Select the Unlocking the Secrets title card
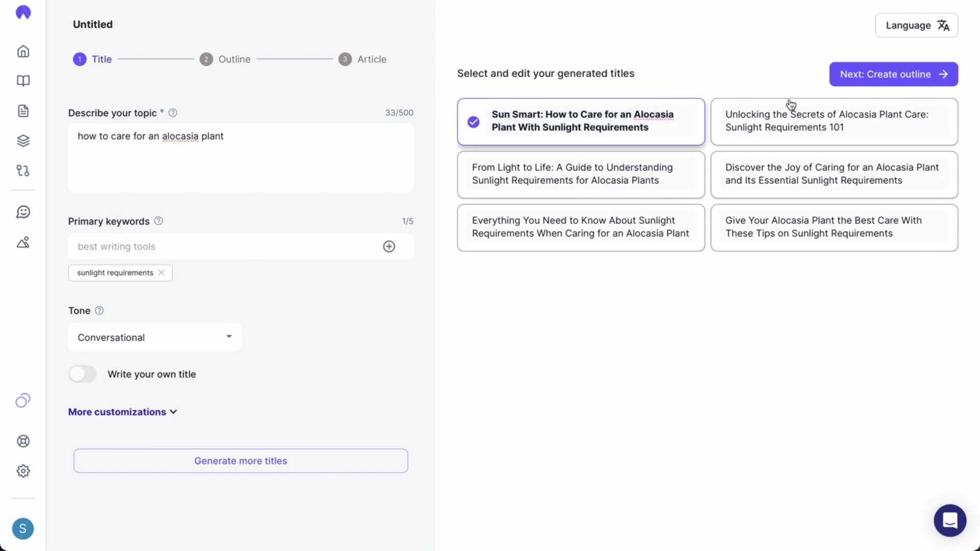Screen dimensions: 980x551 [834, 121]
